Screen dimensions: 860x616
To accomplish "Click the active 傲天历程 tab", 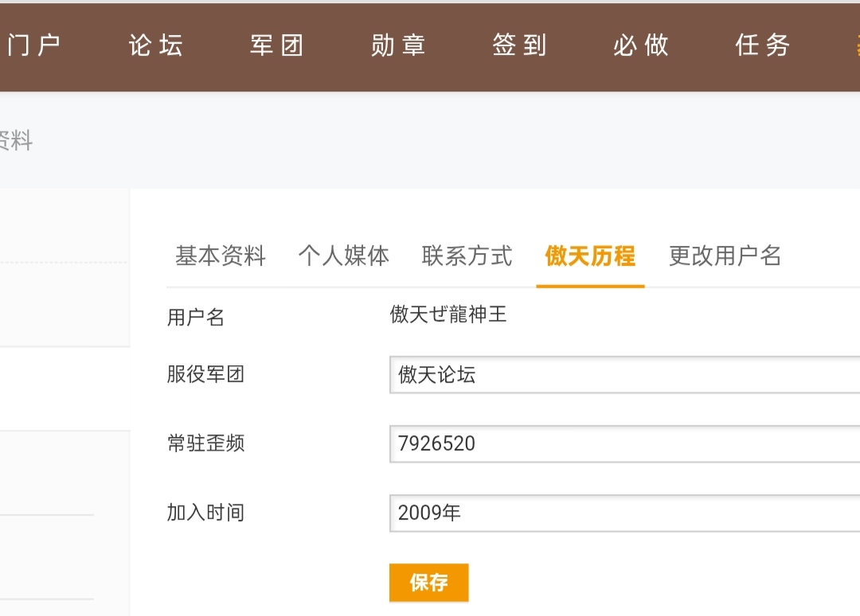I will coord(590,256).
